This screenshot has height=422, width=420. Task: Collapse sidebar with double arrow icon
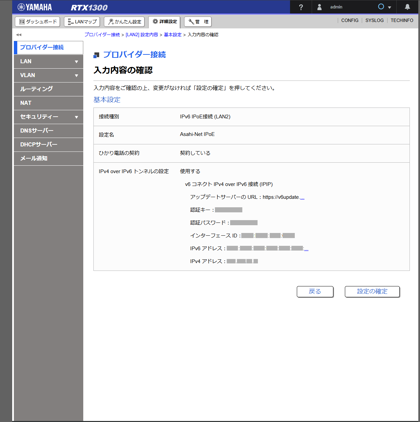pos(19,35)
